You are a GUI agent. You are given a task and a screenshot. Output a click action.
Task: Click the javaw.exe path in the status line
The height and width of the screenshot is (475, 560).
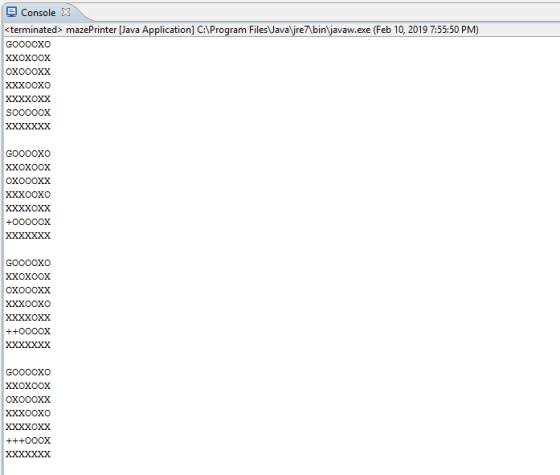pyautogui.click(x=284, y=29)
